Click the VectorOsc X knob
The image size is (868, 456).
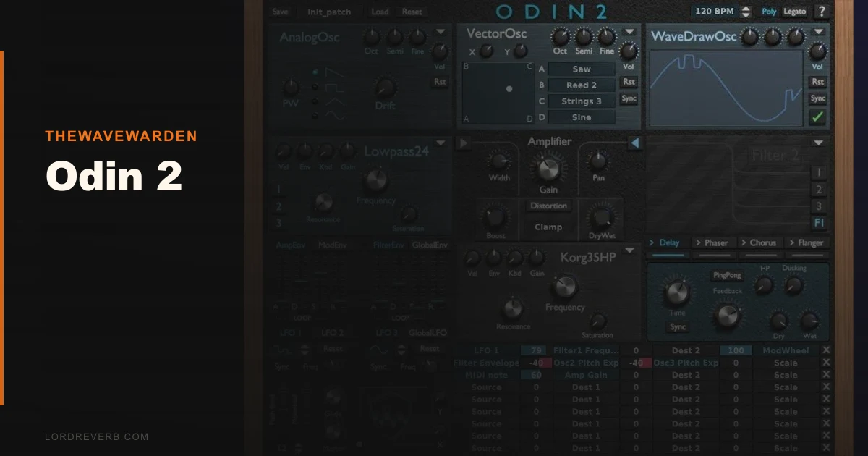pos(487,51)
